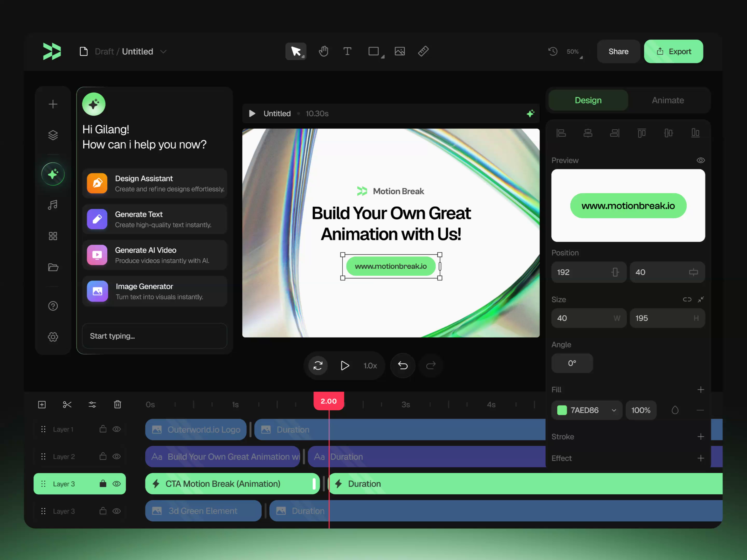Select the hand pan tool
The image size is (747, 560).
[x=323, y=51]
